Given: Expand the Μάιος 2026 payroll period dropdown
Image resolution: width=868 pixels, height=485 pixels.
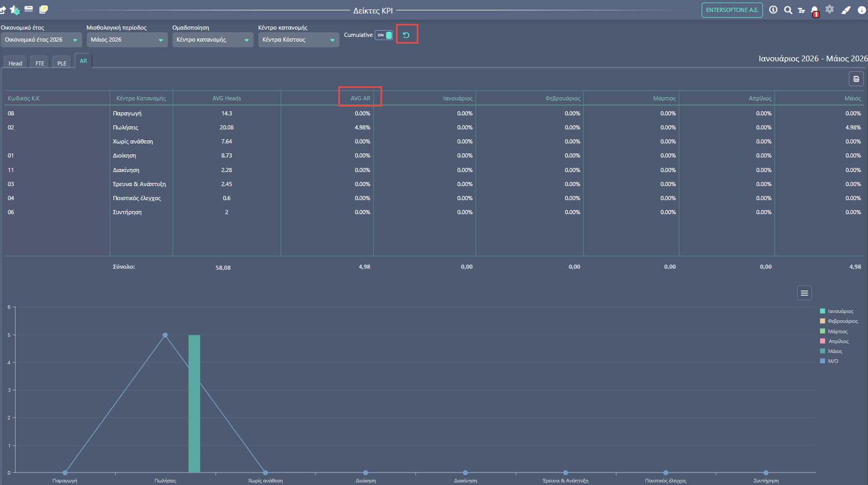Looking at the screenshot, I should 127,40.
